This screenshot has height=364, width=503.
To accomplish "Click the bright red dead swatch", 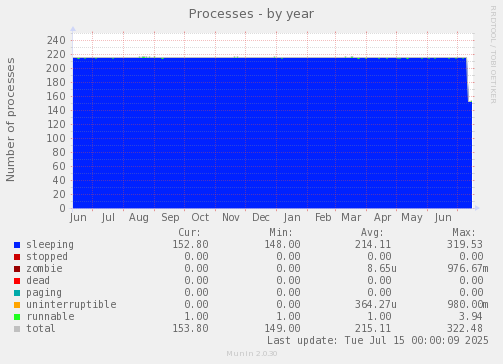I will point(17,281).
